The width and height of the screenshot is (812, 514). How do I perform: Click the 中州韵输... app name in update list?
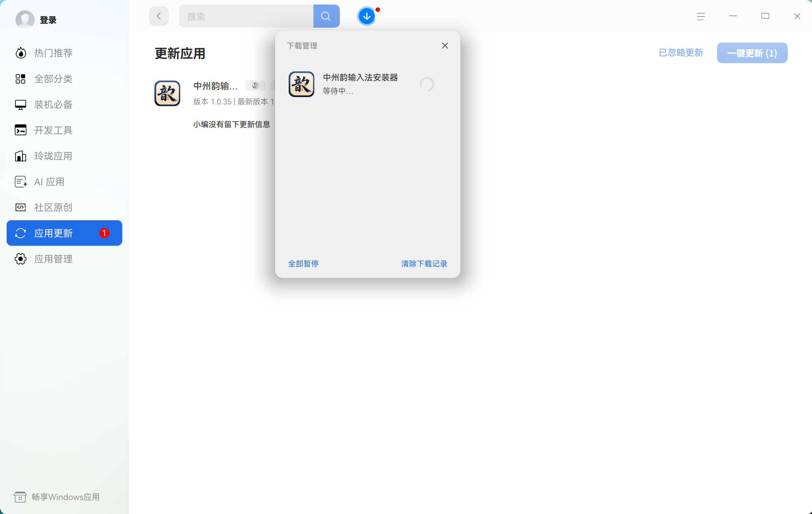216,86
